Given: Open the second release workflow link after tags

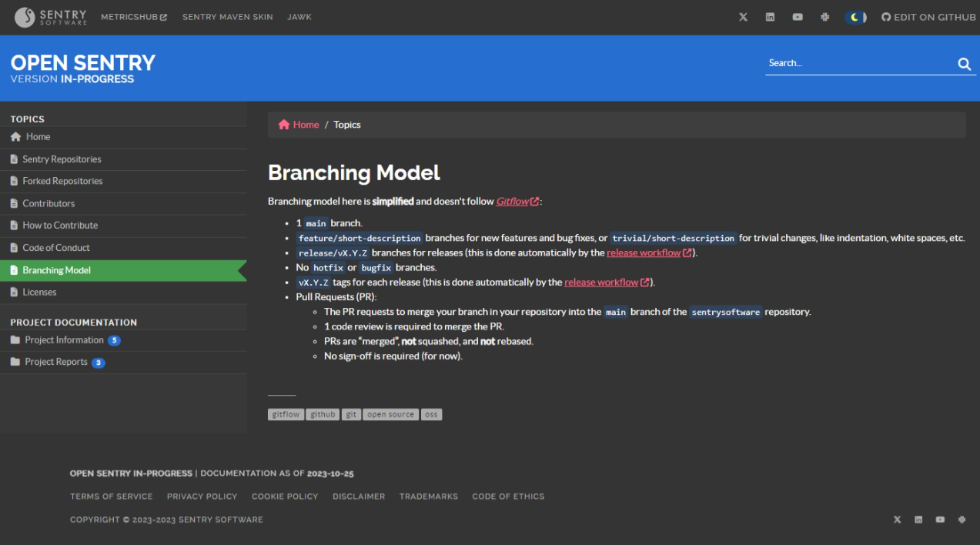Looking at the screenshot, I should pyautogui.click(x=607, y=283).
